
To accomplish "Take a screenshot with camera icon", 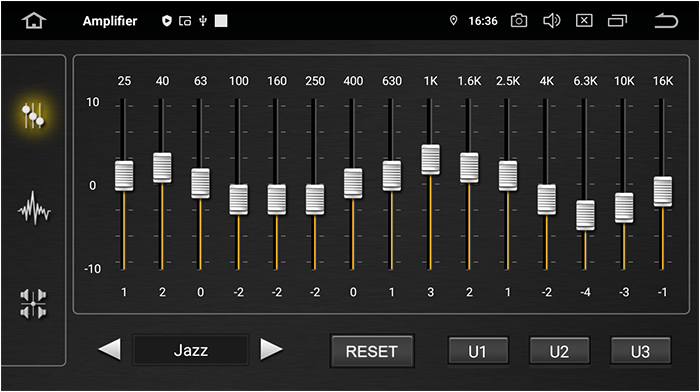I will click(519, 21).
